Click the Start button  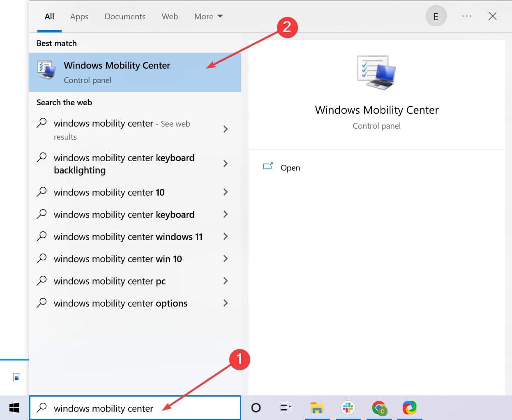click(x=14, y=408)
